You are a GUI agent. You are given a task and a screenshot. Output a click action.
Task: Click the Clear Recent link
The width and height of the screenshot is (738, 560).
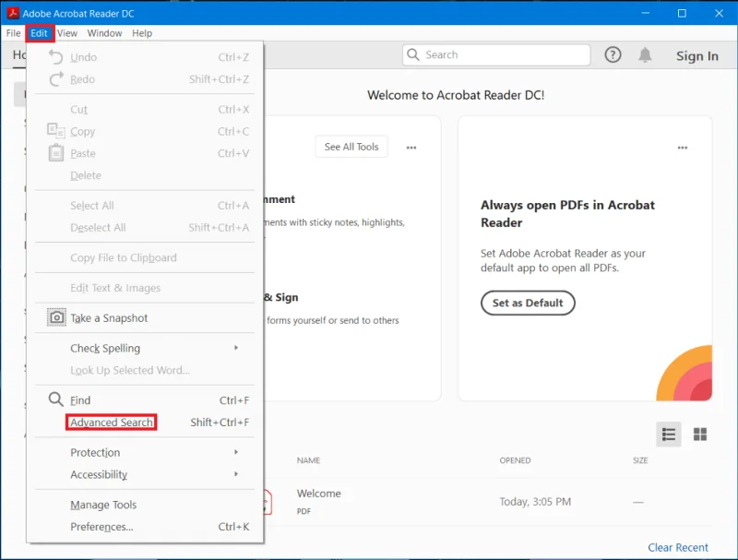coord(678,547)
